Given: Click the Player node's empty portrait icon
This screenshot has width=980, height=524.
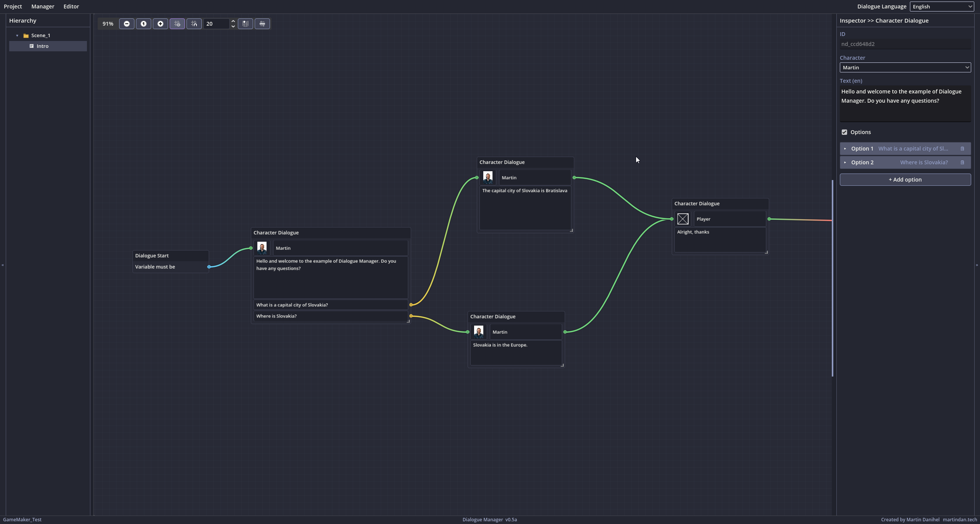Looking at the screenshot, I should coord(683,219).
